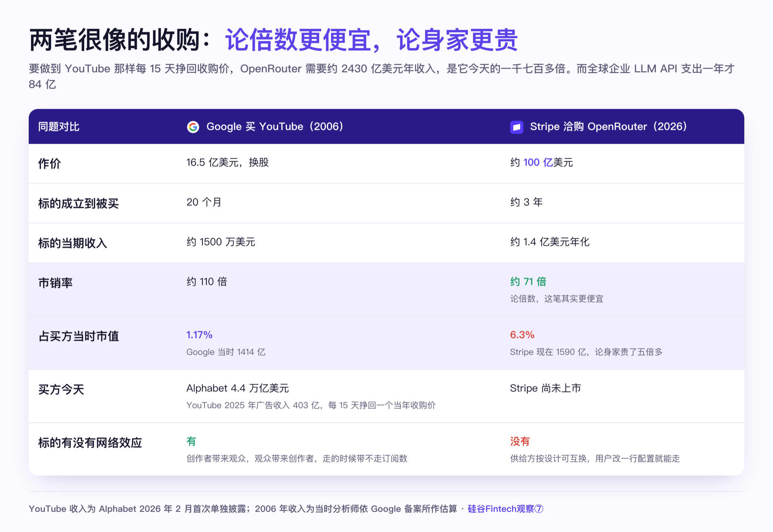
Task: Click the note YouTube 2025 年广告收入 403 亿
Action: click(254, 405)
